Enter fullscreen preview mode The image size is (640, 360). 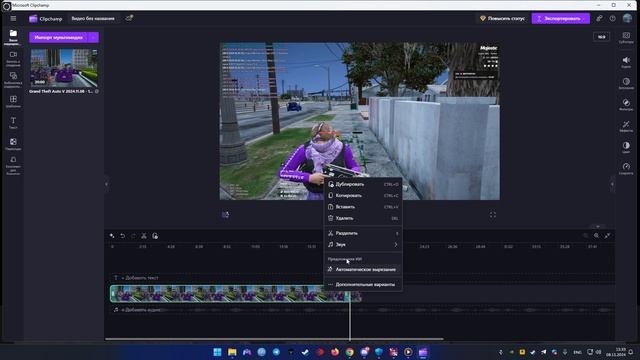click(x=493, y=215)
